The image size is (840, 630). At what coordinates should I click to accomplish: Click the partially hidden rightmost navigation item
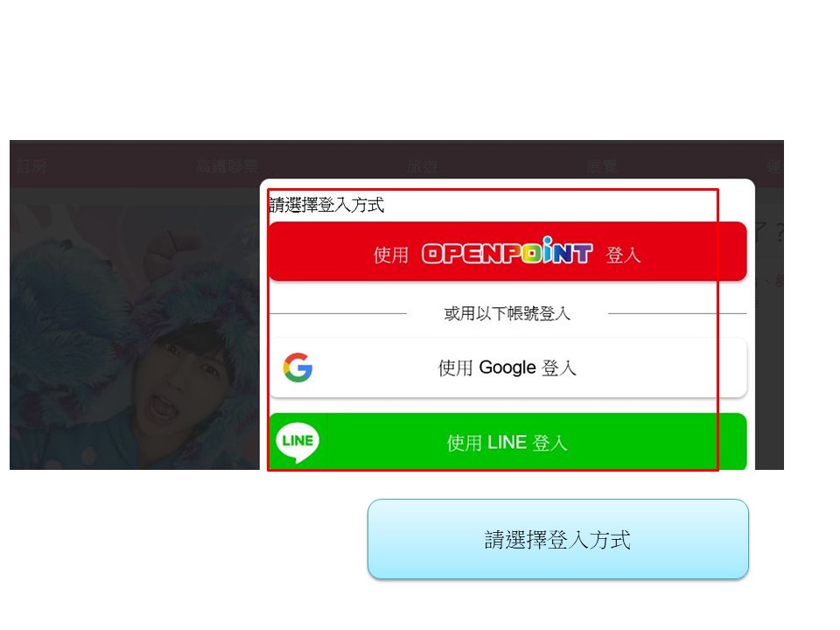tap(775, 166)
